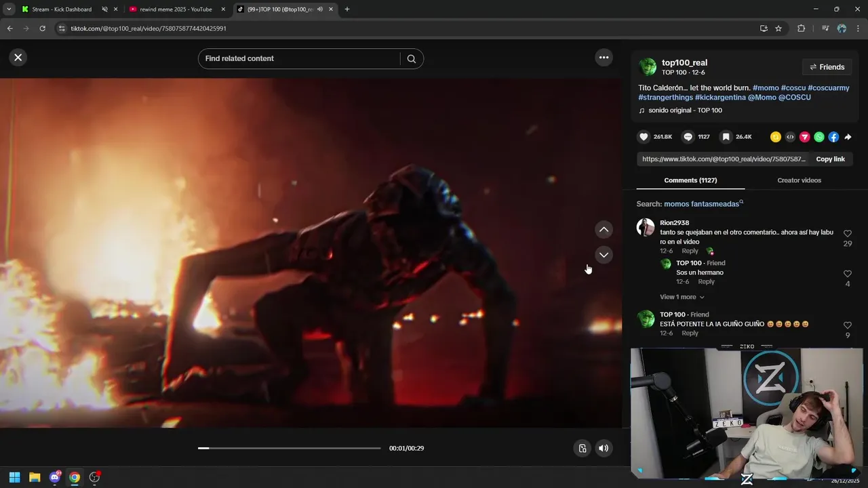Close the TikTok video viewer
Image resolution: width=868 pixels, height=488 pixels.
click(x=18, y=58)
